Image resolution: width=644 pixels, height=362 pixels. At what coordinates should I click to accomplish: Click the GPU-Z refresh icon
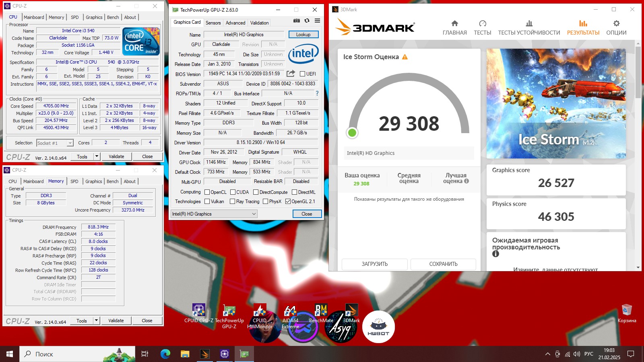point(307,21)
